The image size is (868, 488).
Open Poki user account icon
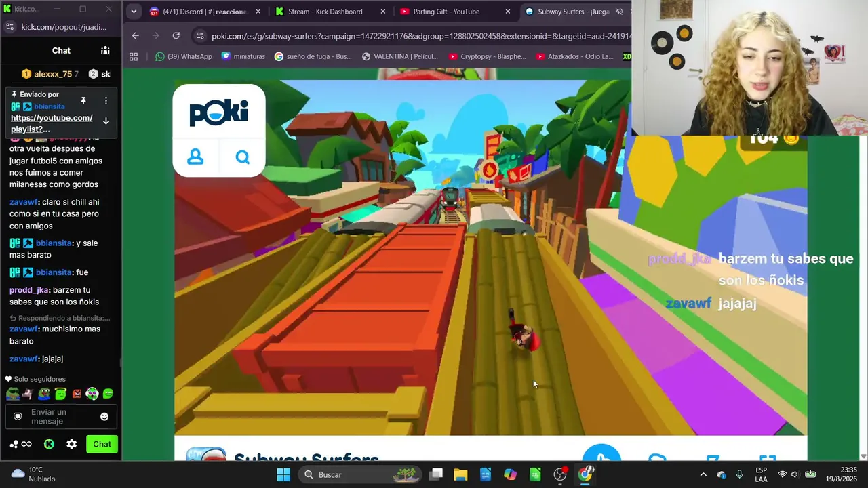[195, 157]
